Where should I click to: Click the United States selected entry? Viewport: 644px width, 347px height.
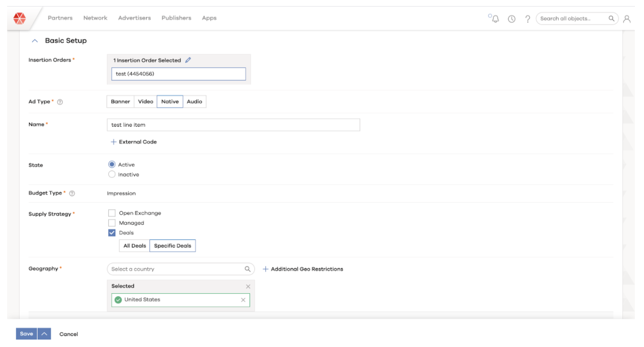(181, 300)
